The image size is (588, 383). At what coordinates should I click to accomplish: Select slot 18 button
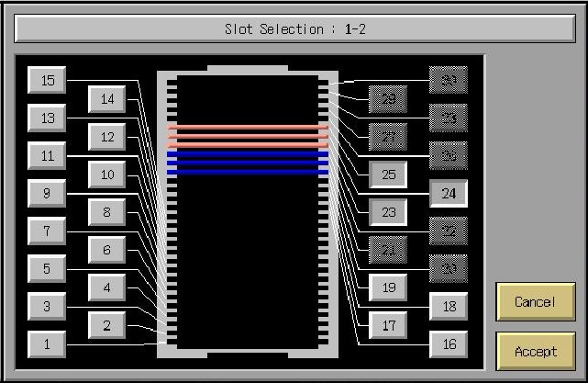pyautogui.click(x=449, y=307)
